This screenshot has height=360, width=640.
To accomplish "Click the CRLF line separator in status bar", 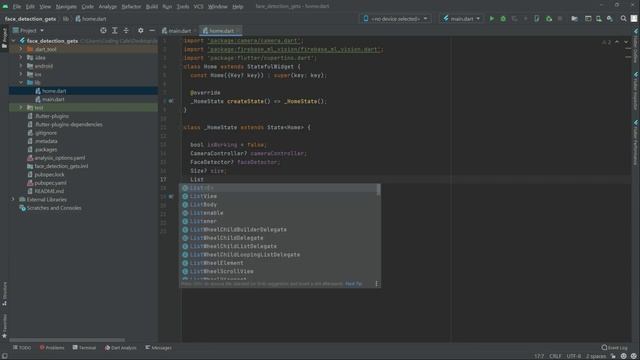I will click(555, 356).
